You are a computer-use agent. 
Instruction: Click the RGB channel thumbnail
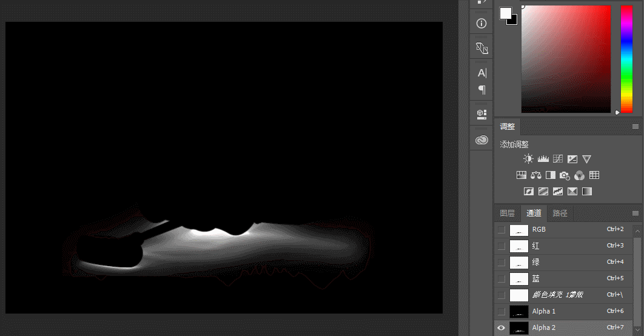pyautogui.click(x=518, y=230)
